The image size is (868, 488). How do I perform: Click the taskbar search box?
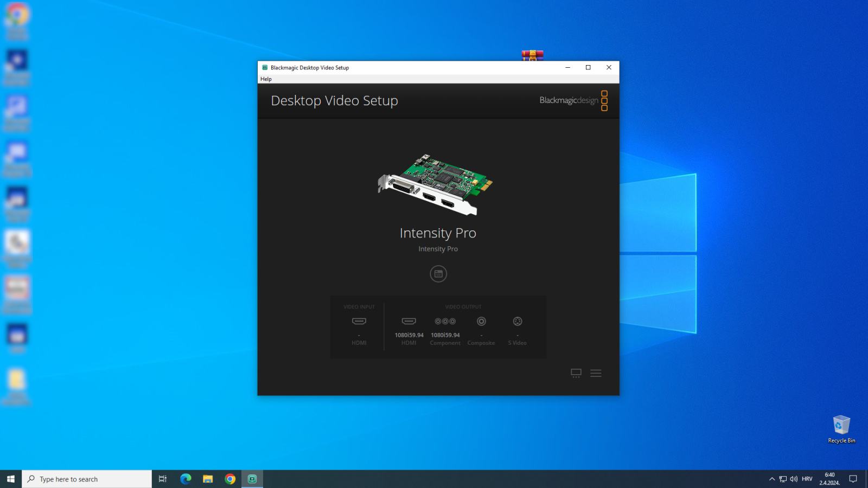[x=87, y=479]
